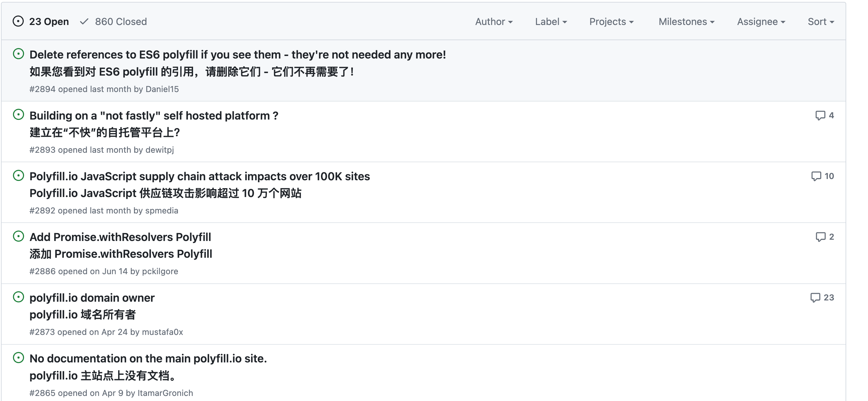The width and height of the screenshot is (868, 401).
Task: Click open-issue status icon for issue #2892
Action: point(19,176)
